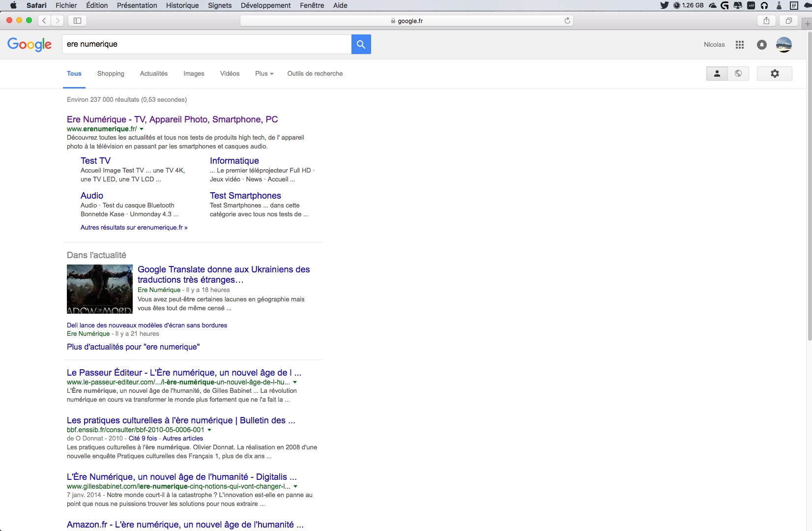This screenshot has height=531, width=812.
Task: Open the Nicolas profile avatar
Action: 784,45
